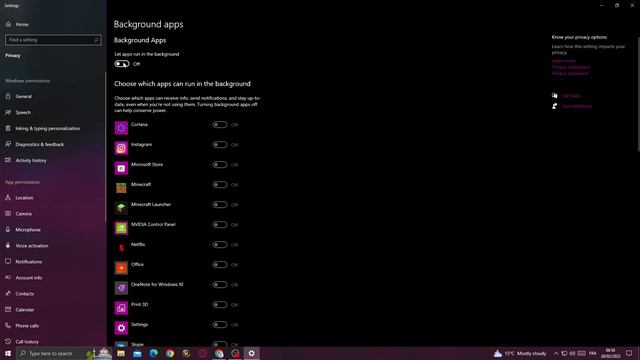
Task: Toggle Print 3D background switch
Action: click(x=220, y=304)
